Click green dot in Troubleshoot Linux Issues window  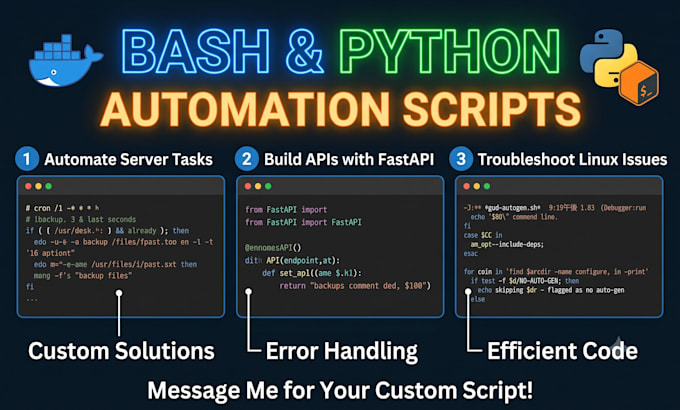(487, 186)
